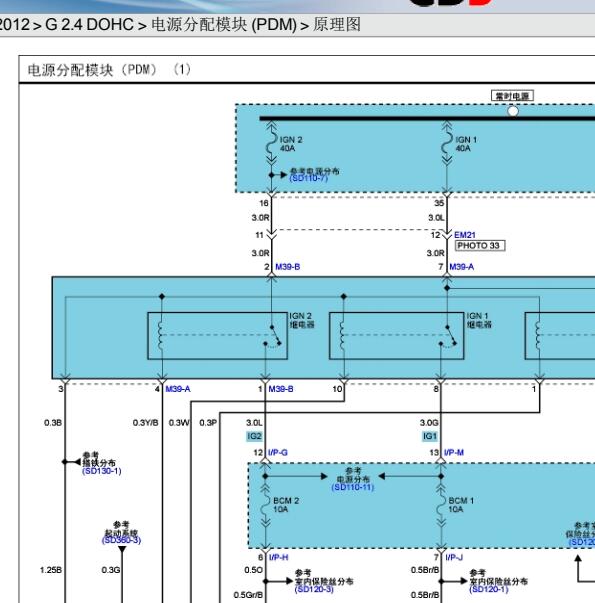Click the 常时电源 boxed label
This screenshot has width=595, height=603.
click(512, 96)
